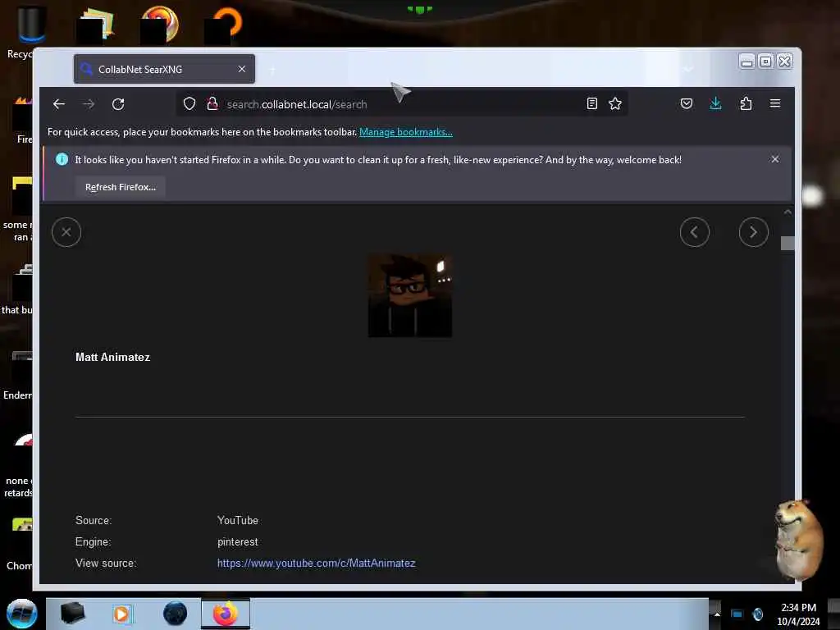Open the MattAnimatez YouTube source link
The width and height of the screenshot is (840, 630).
(x=316, y=563)
